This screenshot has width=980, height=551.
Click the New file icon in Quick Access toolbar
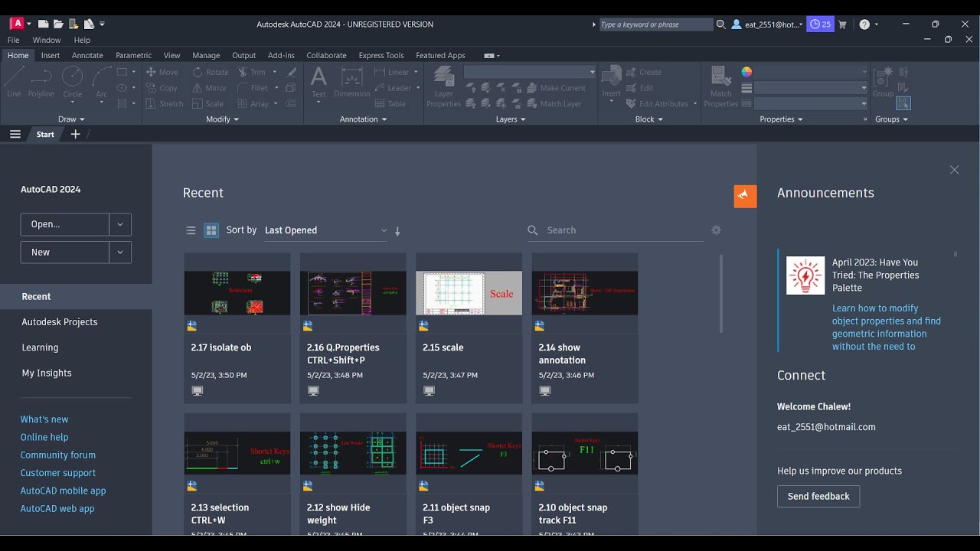coord(44,24)
